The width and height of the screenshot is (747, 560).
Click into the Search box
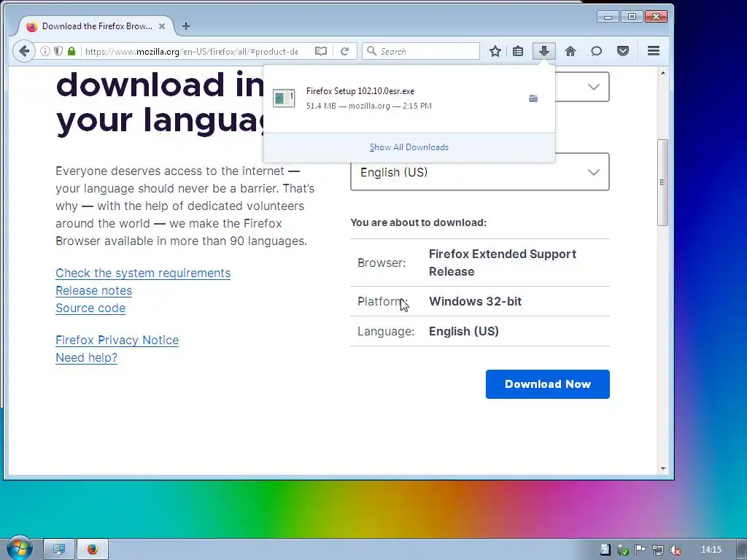tap(421, 51)
